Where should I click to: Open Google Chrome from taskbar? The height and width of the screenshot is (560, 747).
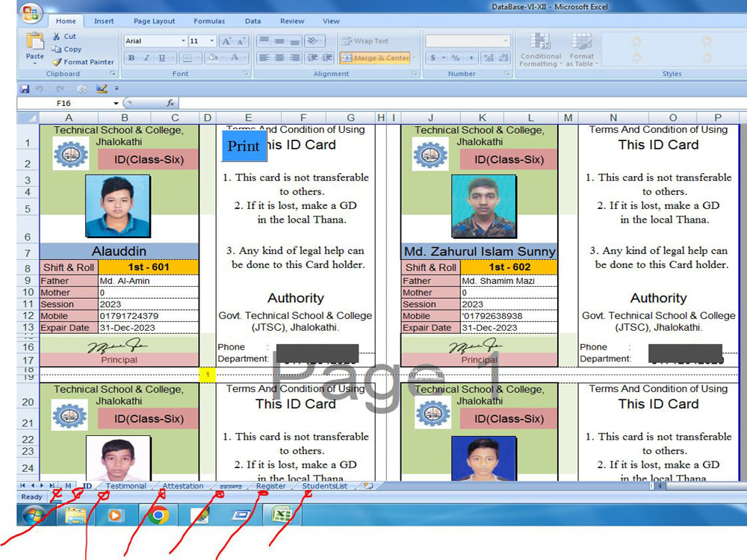tap(158, 515)
